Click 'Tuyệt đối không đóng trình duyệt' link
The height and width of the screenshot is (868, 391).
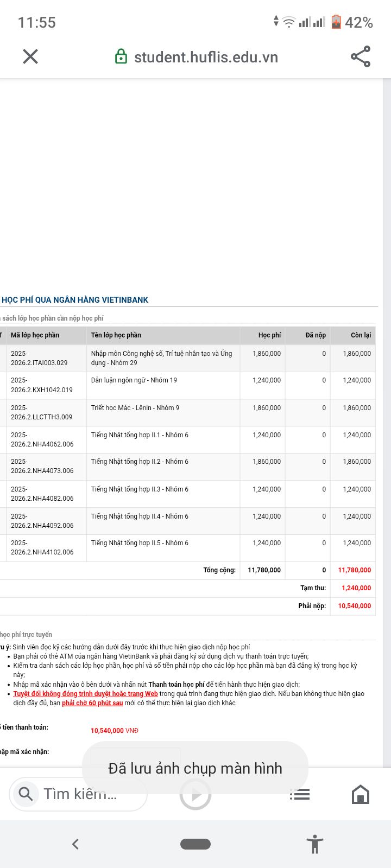86,694
